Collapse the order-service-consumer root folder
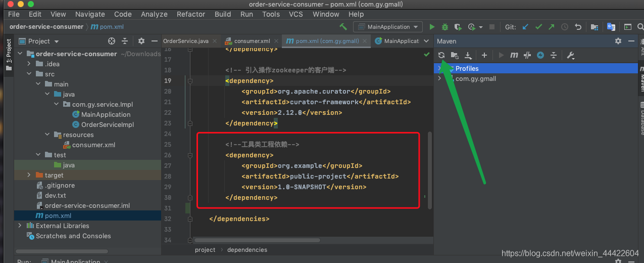 tap(20, 54)
